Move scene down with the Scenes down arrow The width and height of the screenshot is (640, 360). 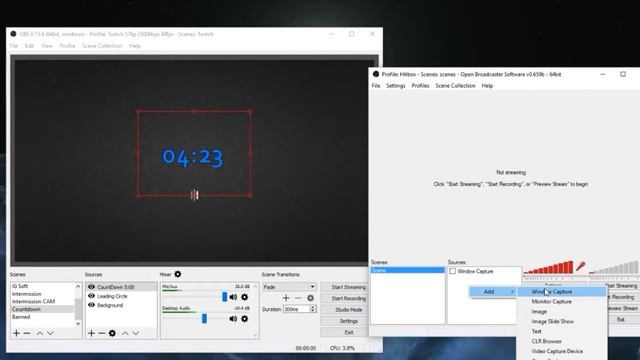tap(50, 333)
